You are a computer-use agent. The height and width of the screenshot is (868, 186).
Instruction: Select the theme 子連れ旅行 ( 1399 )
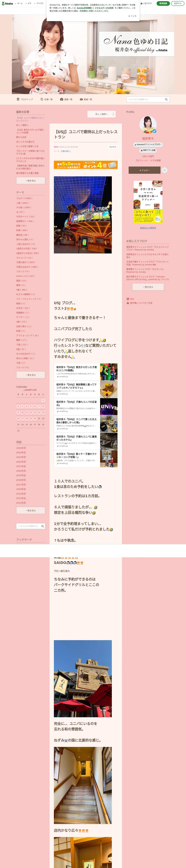point(26,262)
